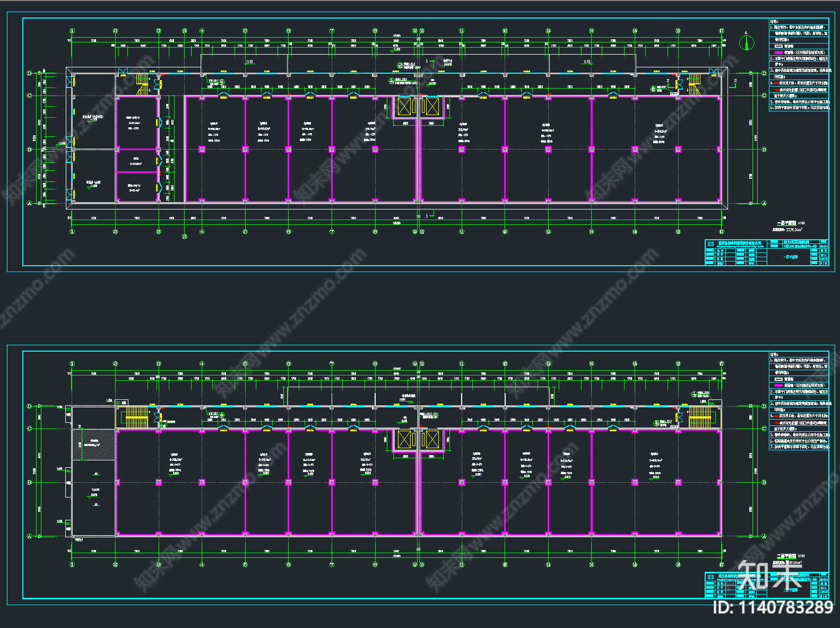The height and width of the screenshot is (628, 840).
Task: Select the hatched area in the lower plan
Action: (x=94, y=444)
